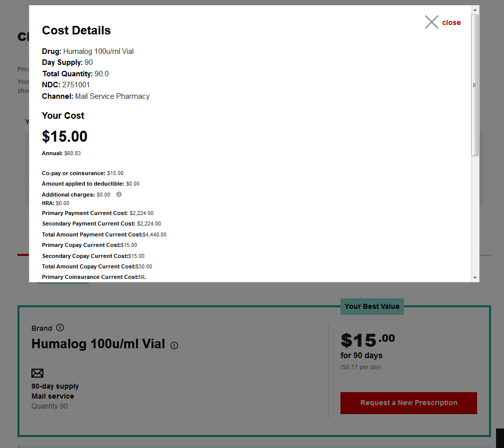Viewport: 504px width, 448px height.
Task: Click the info icon next to Brand
Action: point(60,327)
